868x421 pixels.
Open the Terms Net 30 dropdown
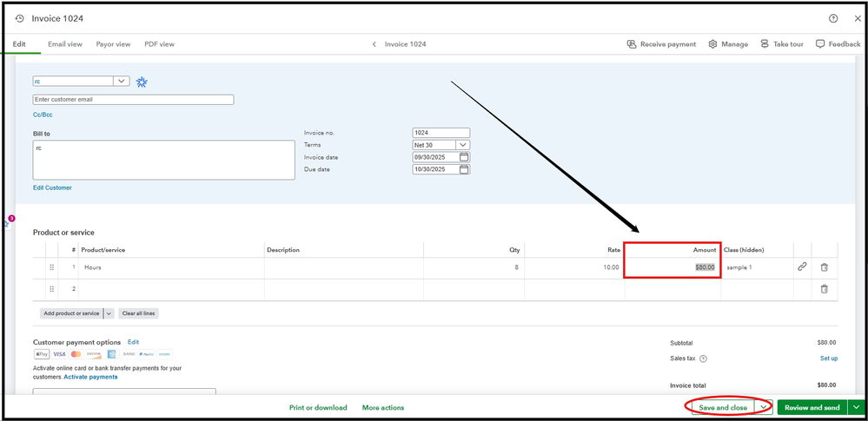(463, 145)
